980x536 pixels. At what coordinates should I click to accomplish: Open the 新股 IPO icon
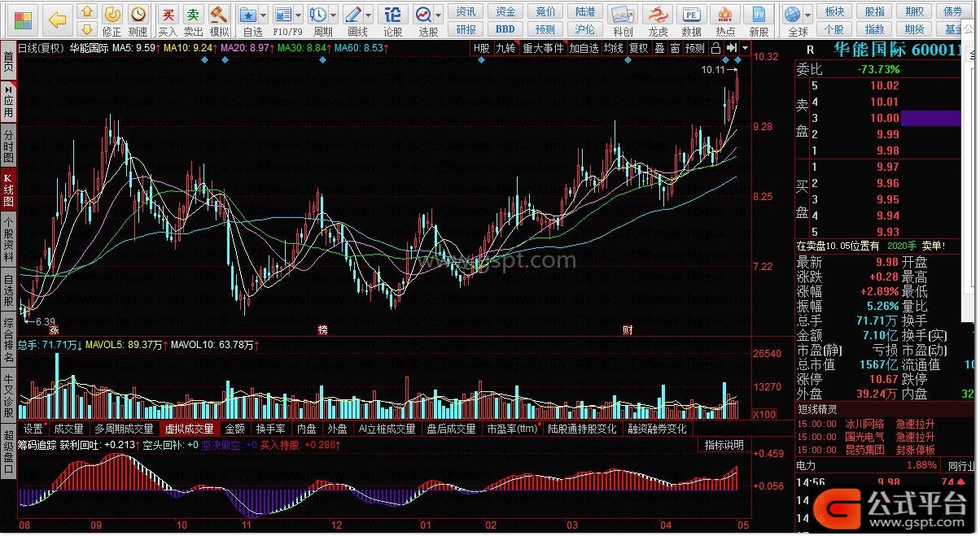pos(759,15)
